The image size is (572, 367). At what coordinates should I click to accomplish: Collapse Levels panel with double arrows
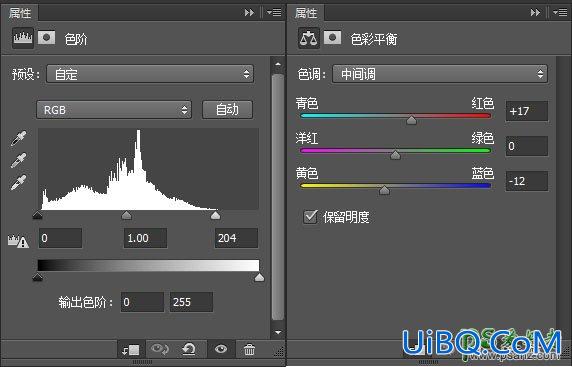(x=249, y=13)
